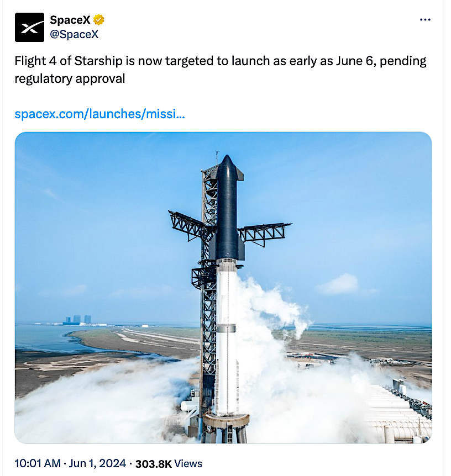
Task: Click the distant buildings on the horizon
Action: pos(77,319)
